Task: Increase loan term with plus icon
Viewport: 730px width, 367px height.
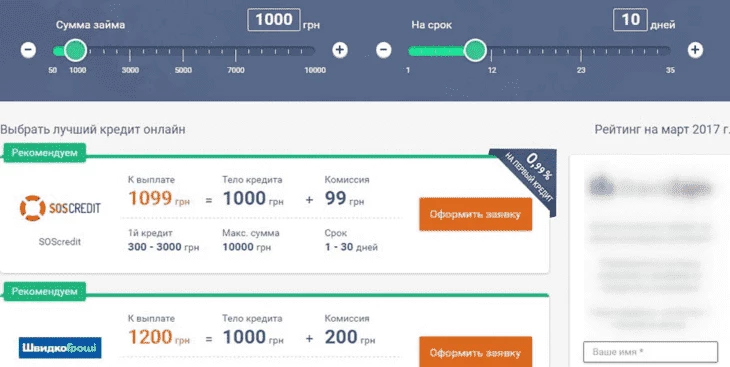Action: point(695,50)
